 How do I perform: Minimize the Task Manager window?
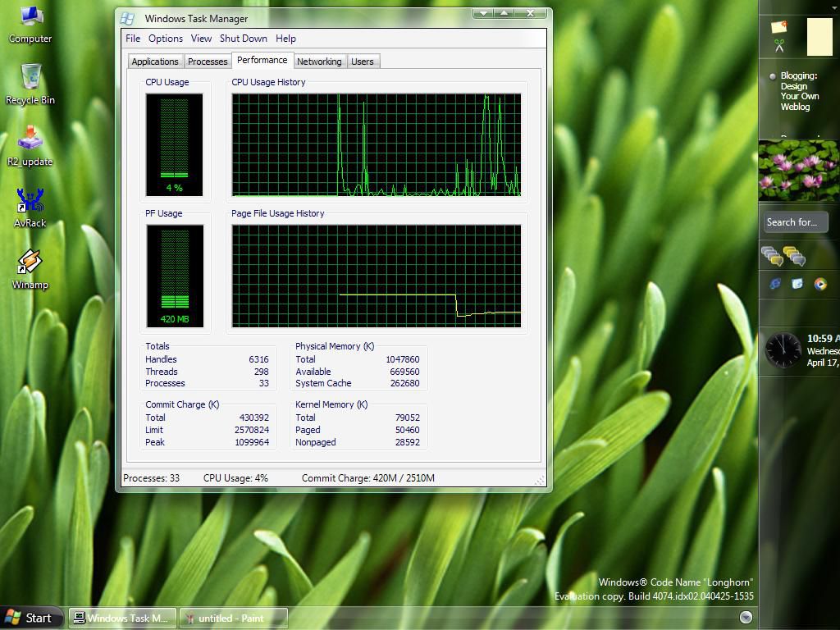(x=483, y=13)
